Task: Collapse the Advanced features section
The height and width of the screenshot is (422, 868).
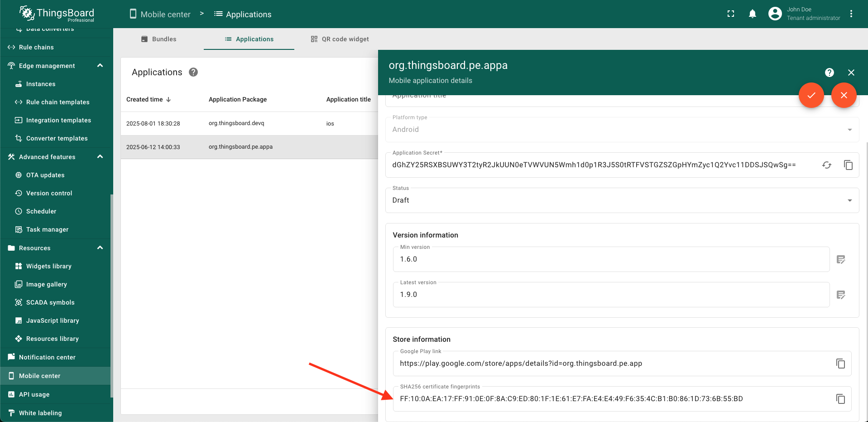Action: pyautogui.click(x=100, y=157)
